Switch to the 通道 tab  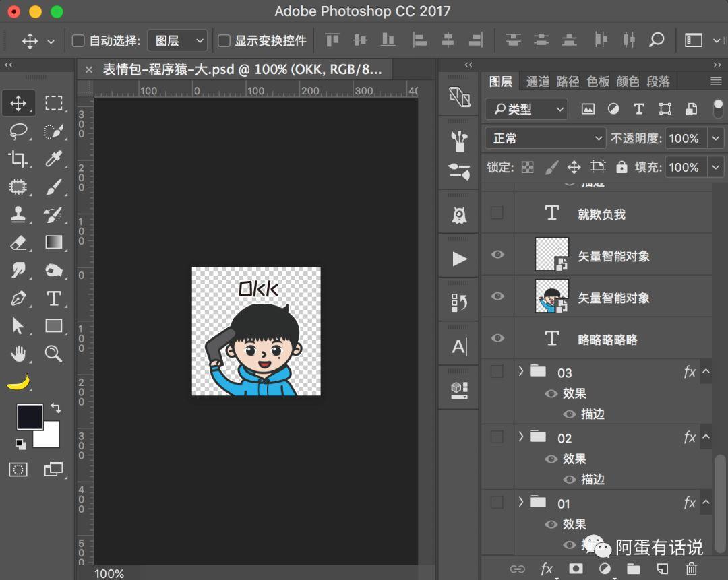point(538,82)
